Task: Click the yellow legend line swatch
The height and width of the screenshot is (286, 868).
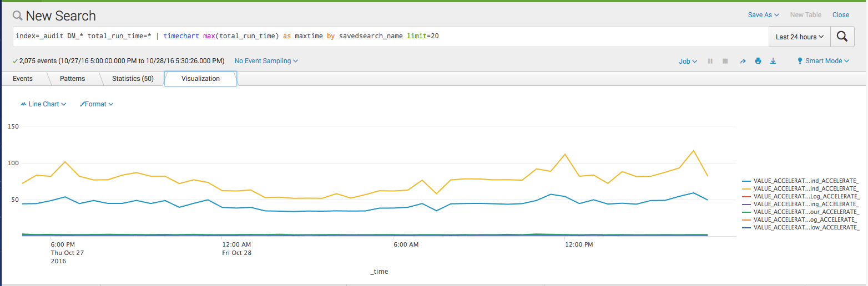Action: click(746, 188)
